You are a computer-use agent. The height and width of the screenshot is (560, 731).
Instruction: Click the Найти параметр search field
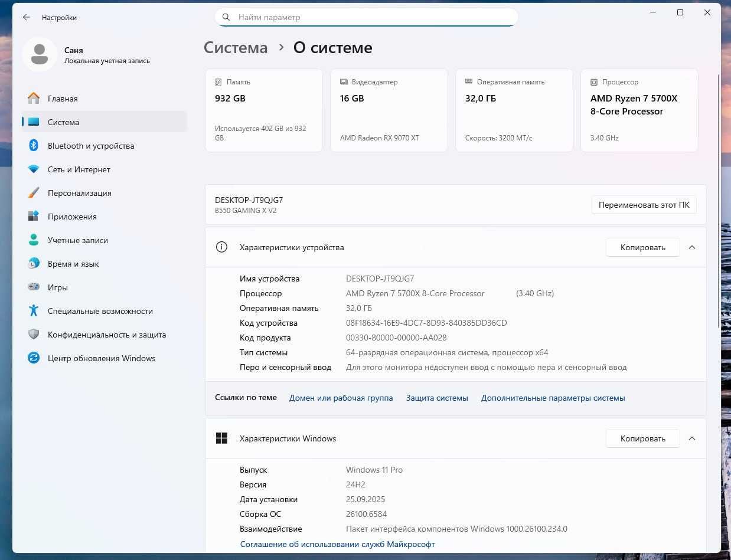point(366,17)
